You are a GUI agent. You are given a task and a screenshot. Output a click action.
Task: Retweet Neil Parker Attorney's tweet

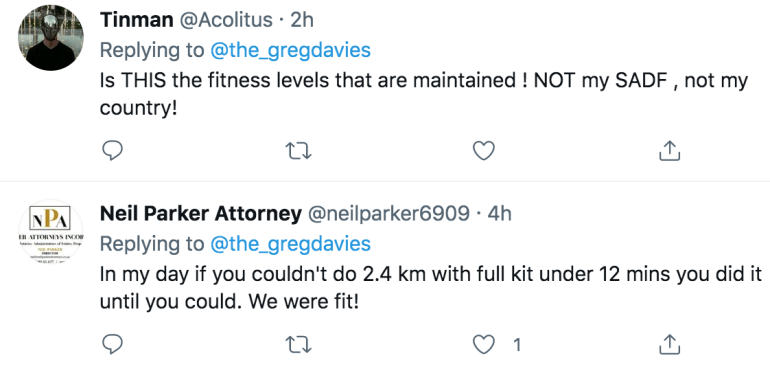[299, 344]
